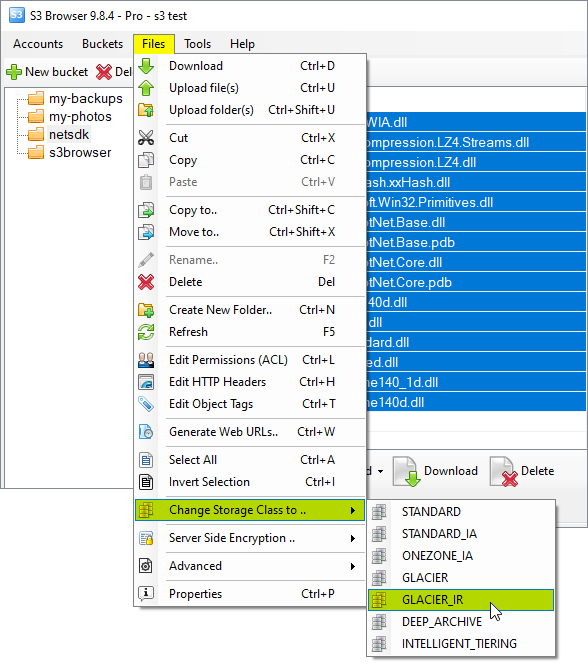Click the red X Delete icon in menu
Image resolution: width=588 pixels, height=666 pixels.
click(x=146, y=282)
